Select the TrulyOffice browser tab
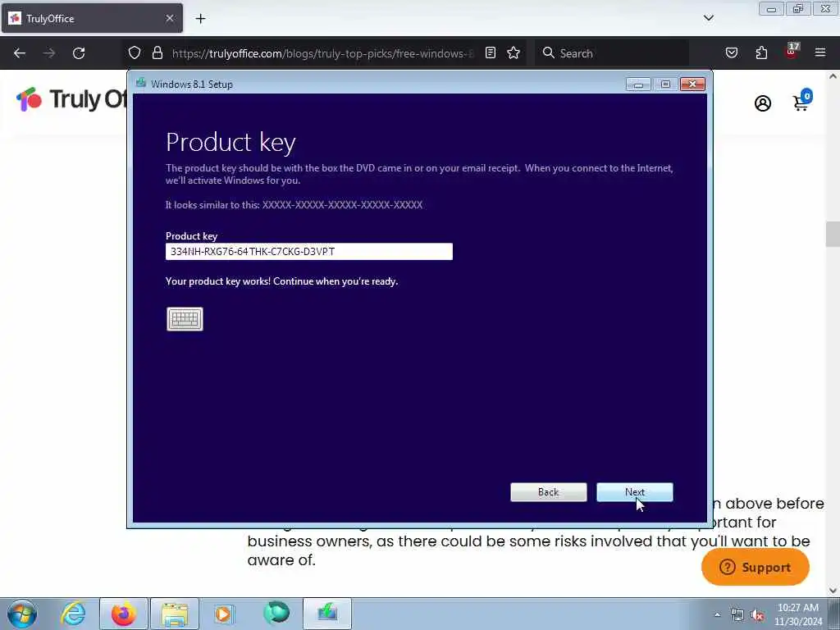 point(92,18)
